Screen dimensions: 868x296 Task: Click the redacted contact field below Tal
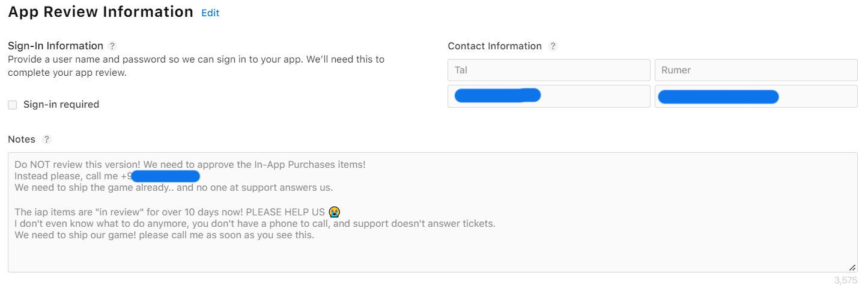[548, 96]
